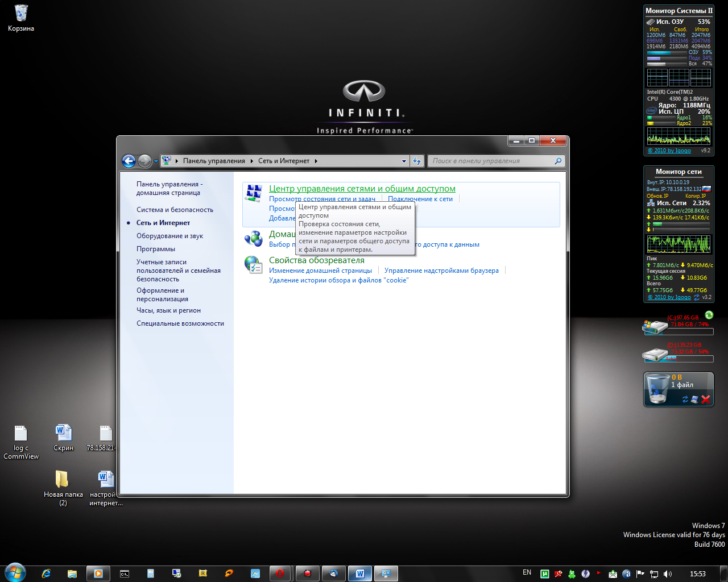Viewport: 728px width, 582px height.
Task: Open the recent pages dropdown beside navigation arrows
Action: click(x=156, y=161)
